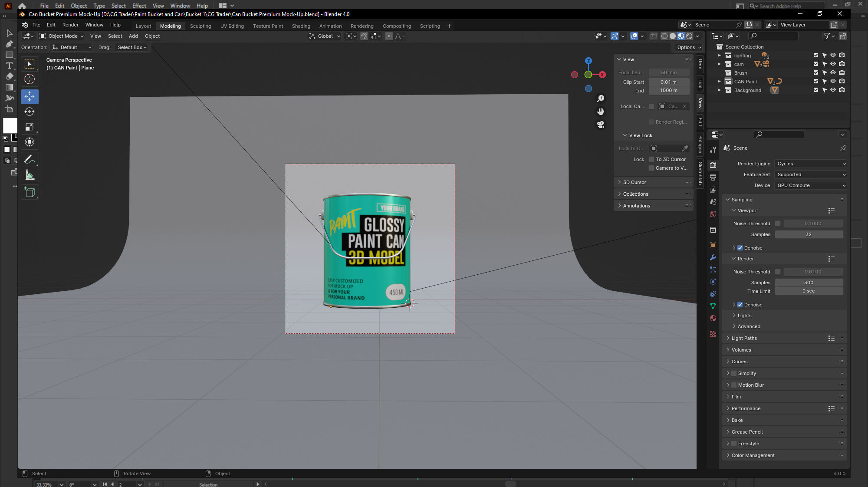The image size is (868, 487).
Task: Select the 3D Cursor tool
Action: pos(30,79)
